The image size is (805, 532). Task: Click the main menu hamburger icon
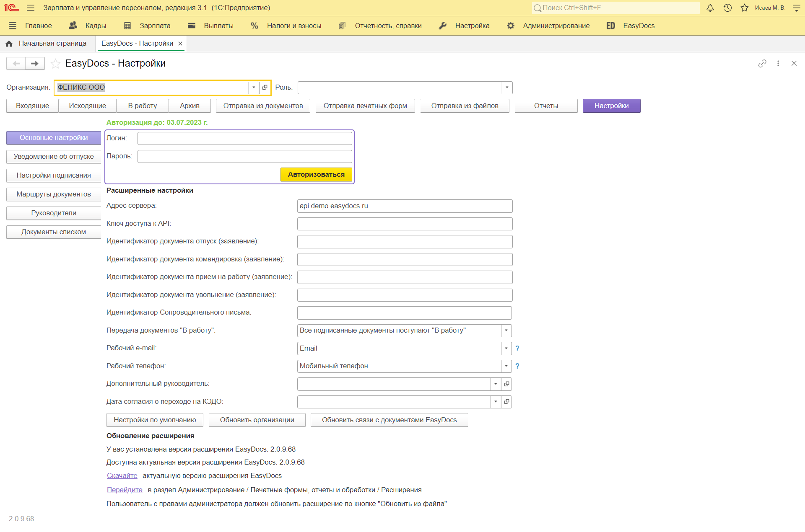pos(31,8)
